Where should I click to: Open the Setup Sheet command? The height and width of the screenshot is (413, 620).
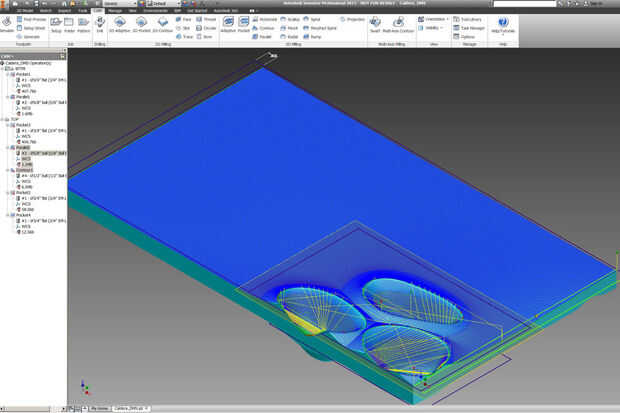click(31, 28)
